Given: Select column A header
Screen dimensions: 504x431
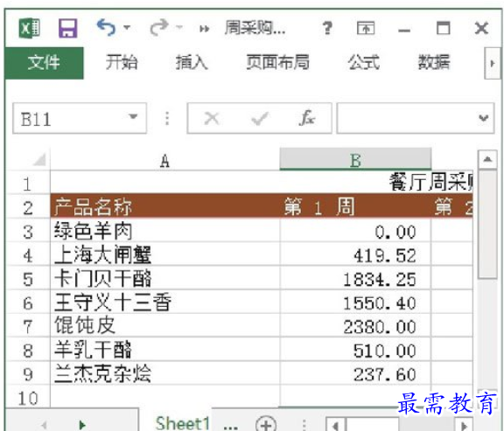Looking at the screenshot, I should [164, 160].
